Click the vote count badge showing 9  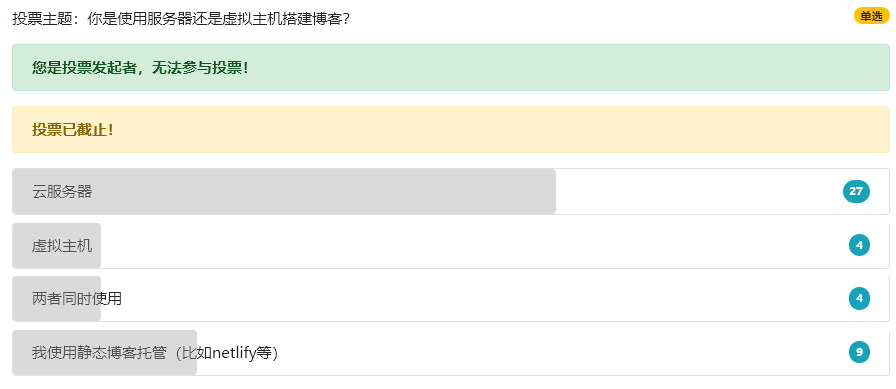pos(859,352)
